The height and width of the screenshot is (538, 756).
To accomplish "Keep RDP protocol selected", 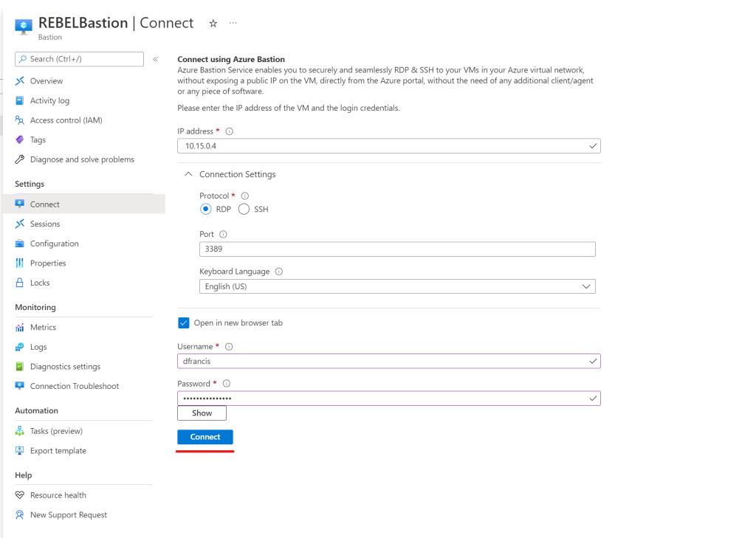I will click(x=206, y=209).
